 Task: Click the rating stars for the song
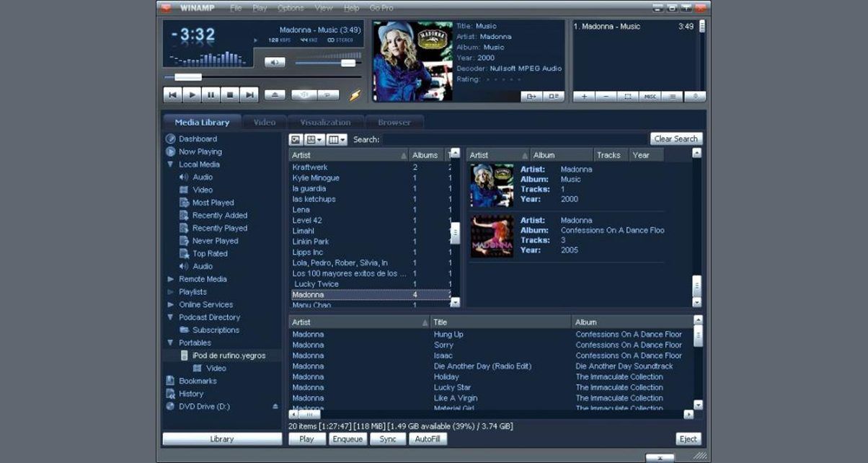click(x=502, y=79)
